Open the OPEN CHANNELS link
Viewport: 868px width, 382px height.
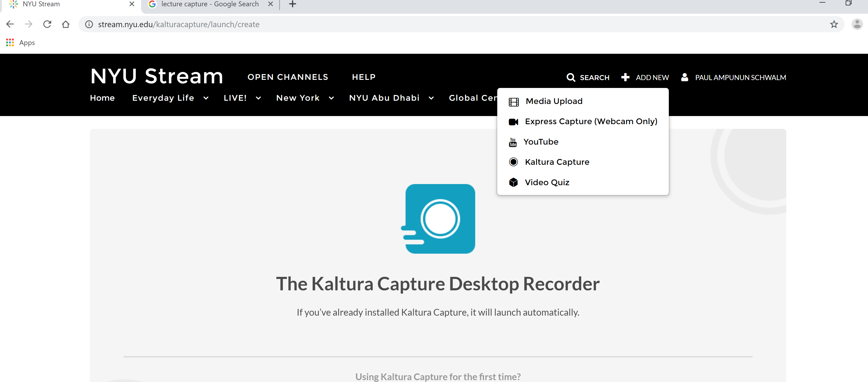point(287,77)
